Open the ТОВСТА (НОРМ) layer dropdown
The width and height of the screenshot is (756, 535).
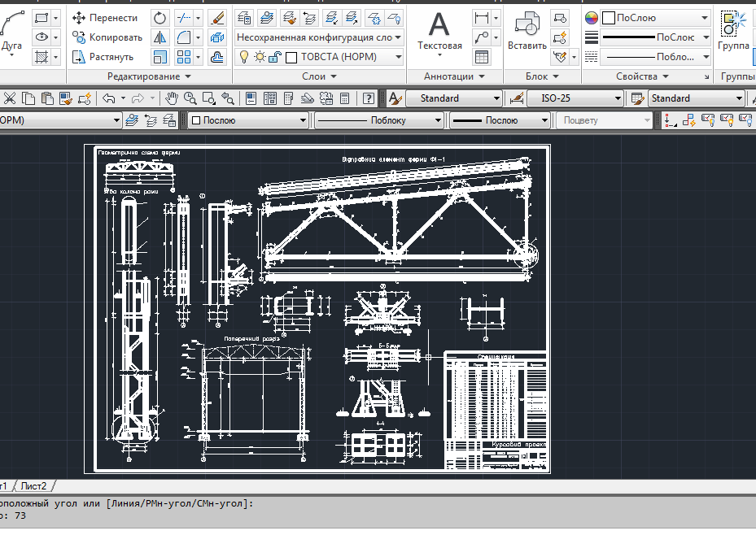(398, 57)
